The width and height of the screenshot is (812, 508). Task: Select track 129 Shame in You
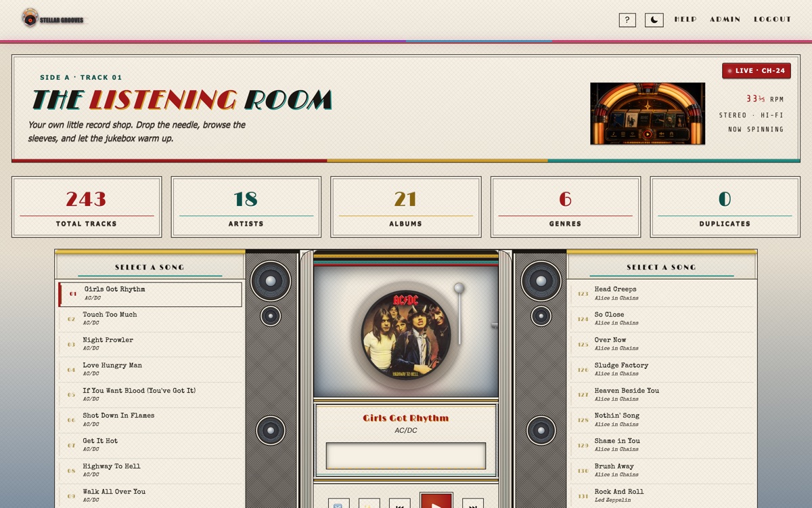click(x=662, y=445)
